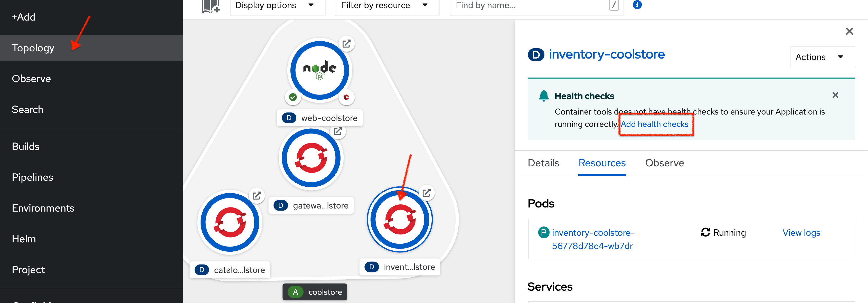Screen dimensions: 868x303
Task: Click Add health checks link
Action: (654, 124)
